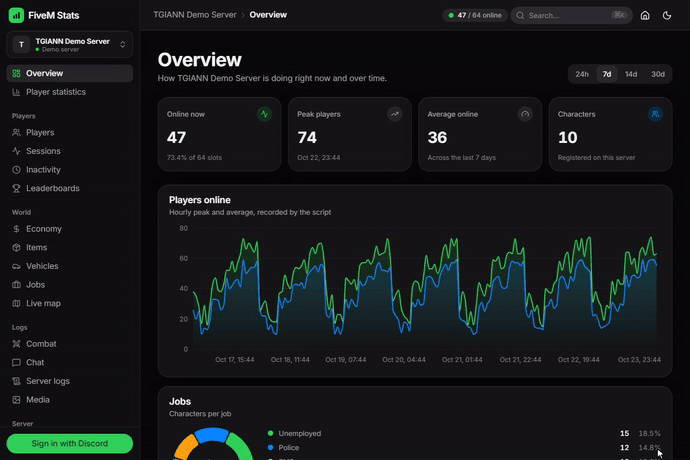690x460 pixels.
Task: Click the Oct 17, 15:44 axis label
Action: 235,360
